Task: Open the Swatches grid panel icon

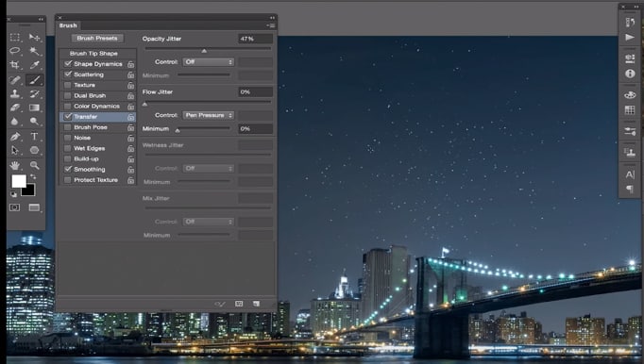Action: click(630, 110)
